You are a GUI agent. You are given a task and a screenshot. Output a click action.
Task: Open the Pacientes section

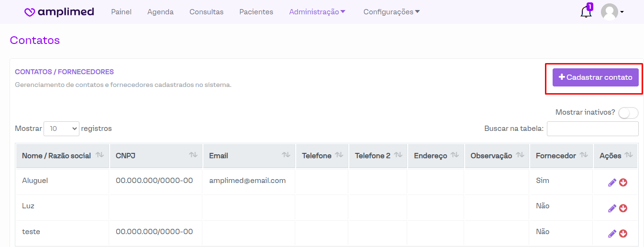pos(256,12)
